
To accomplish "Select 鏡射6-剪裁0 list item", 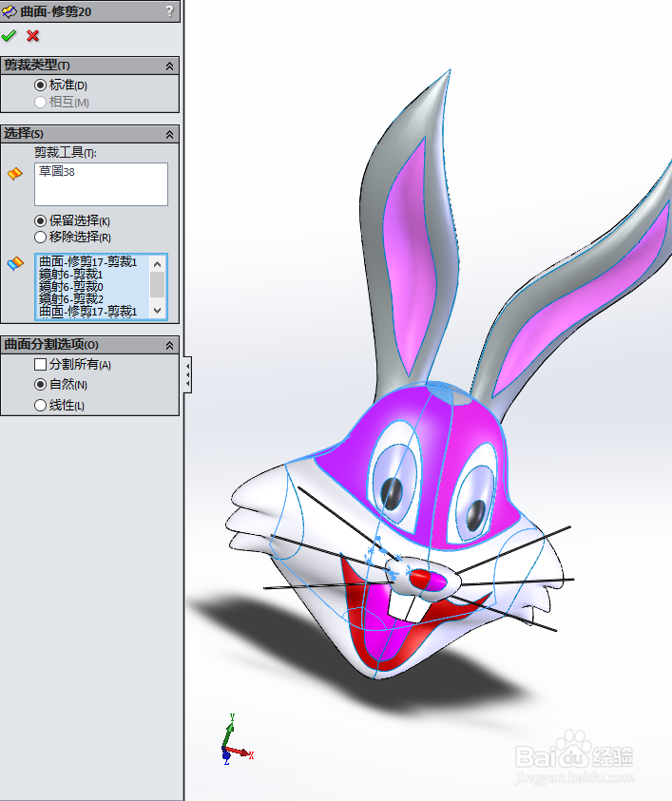I will pyautogui.click(x=71, y=287).
